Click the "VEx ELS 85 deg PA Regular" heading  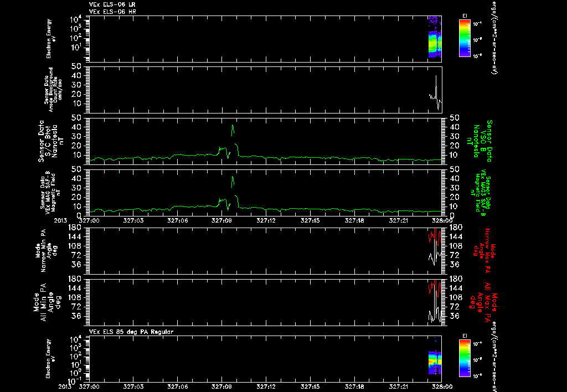131,332
